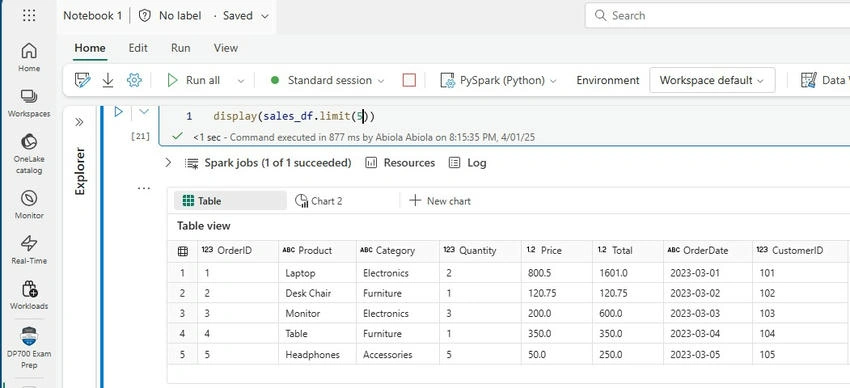Select the 1601.0 total cell
This screenshot has width=850, height=388.
pos(628,273)
